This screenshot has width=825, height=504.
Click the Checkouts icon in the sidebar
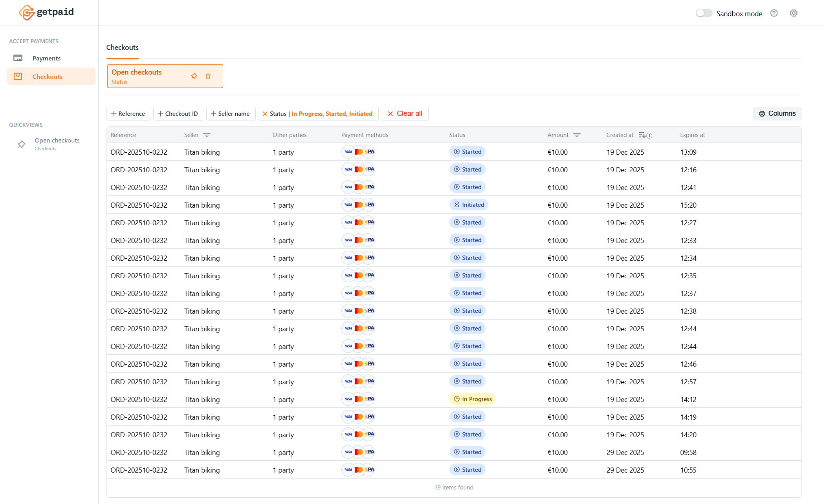18,76
